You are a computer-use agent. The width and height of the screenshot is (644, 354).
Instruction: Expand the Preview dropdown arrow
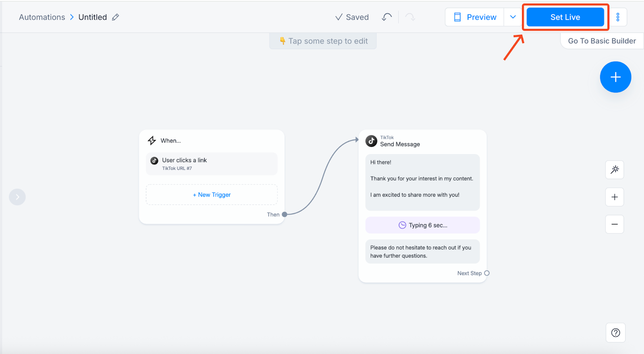[x=513, y=17]
